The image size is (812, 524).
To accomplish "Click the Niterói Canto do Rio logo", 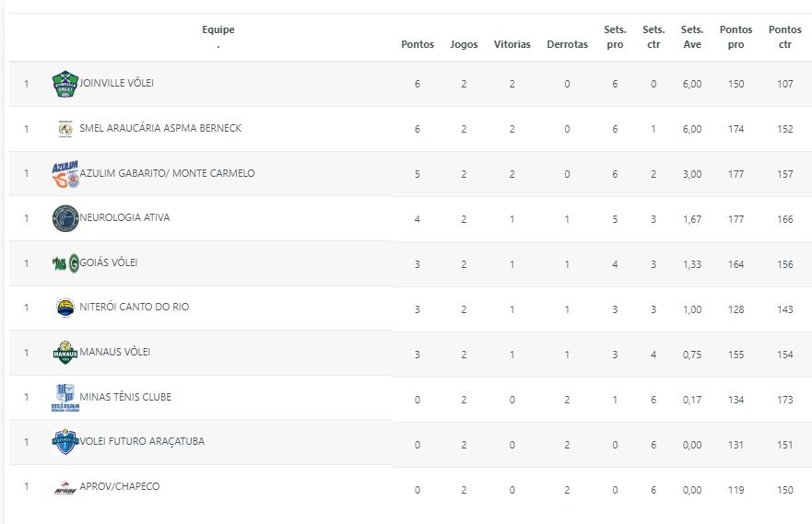I will [x=65, y=308].
